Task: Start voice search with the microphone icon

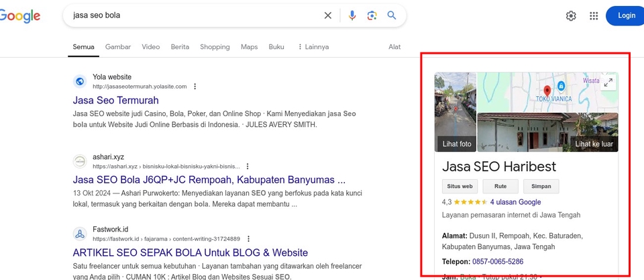Action: point(352,15)
